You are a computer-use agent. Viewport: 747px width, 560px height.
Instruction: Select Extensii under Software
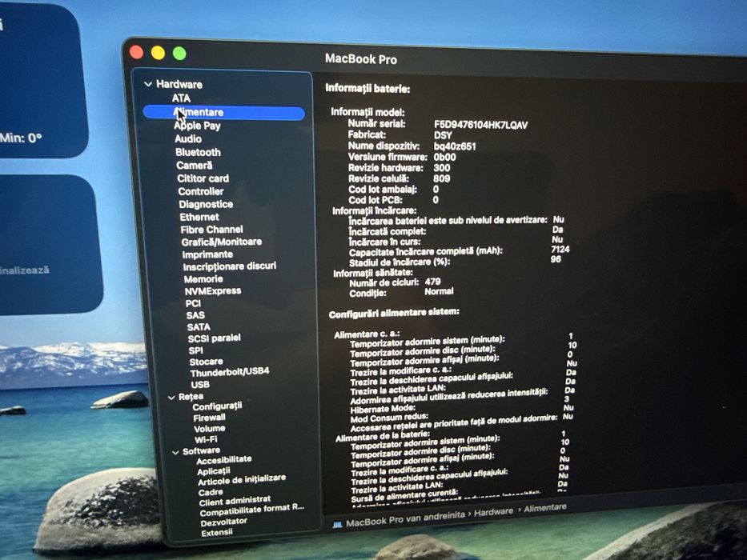[x=217, y=533]
